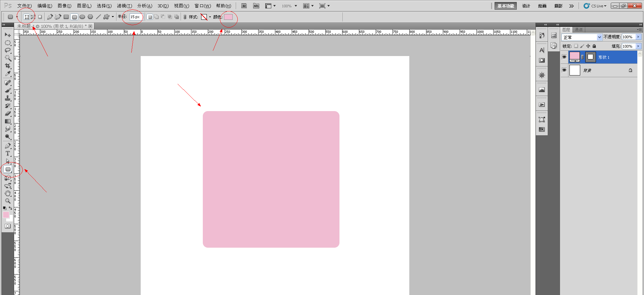
Task: Hide the 形状 1 layer
Action: point(564,57)
